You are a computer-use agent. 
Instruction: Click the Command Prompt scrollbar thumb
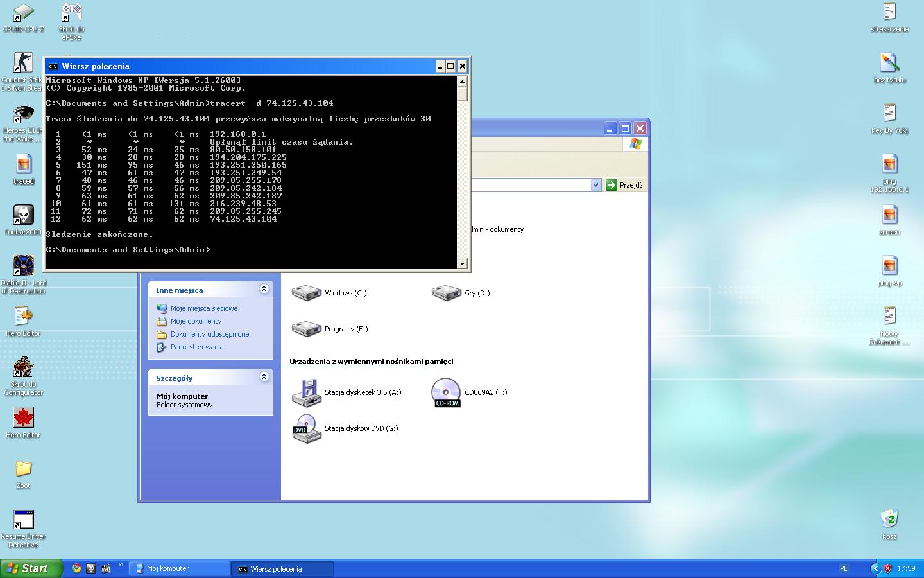(x=462, y=94)
